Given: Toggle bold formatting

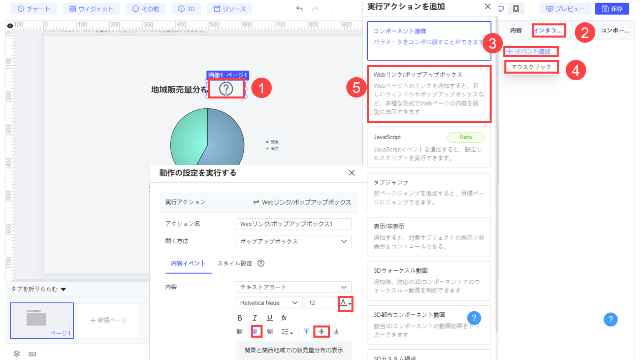Looking at the screenshot, I should [x=240, y=318].
